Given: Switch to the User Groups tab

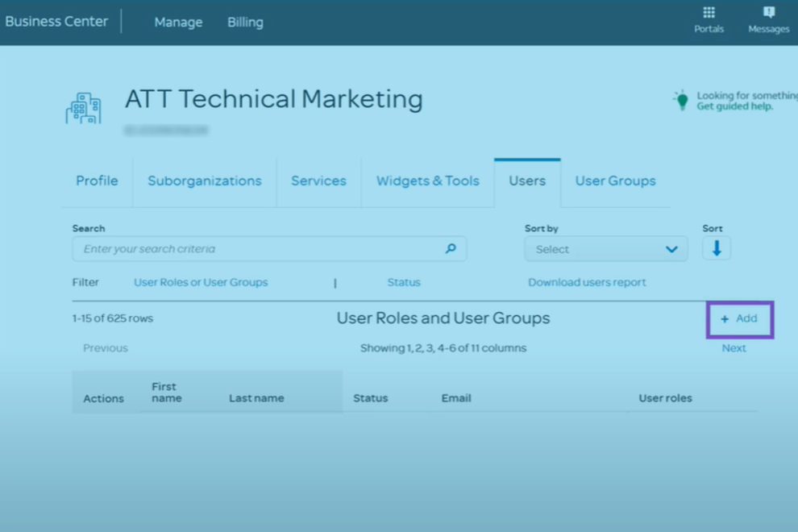Looking at the screenshot, I should click(615, 181).
